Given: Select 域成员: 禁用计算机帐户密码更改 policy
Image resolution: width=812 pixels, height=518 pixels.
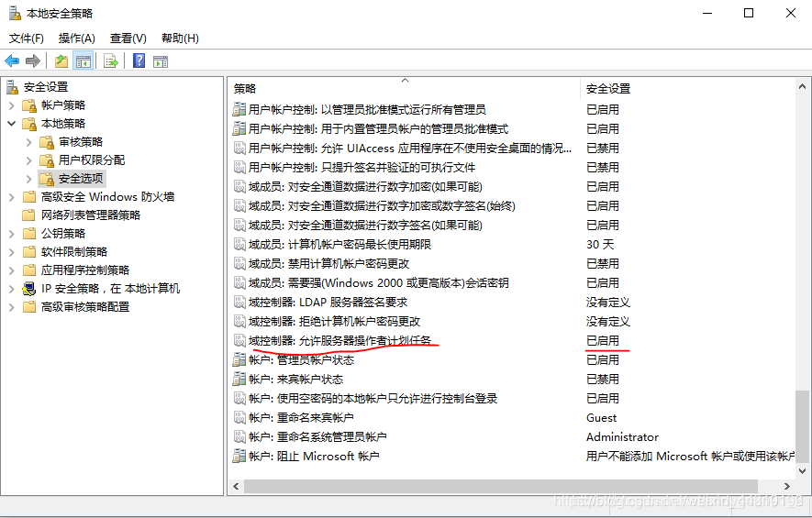Looking at the screenshot, I should coord(328,263).
